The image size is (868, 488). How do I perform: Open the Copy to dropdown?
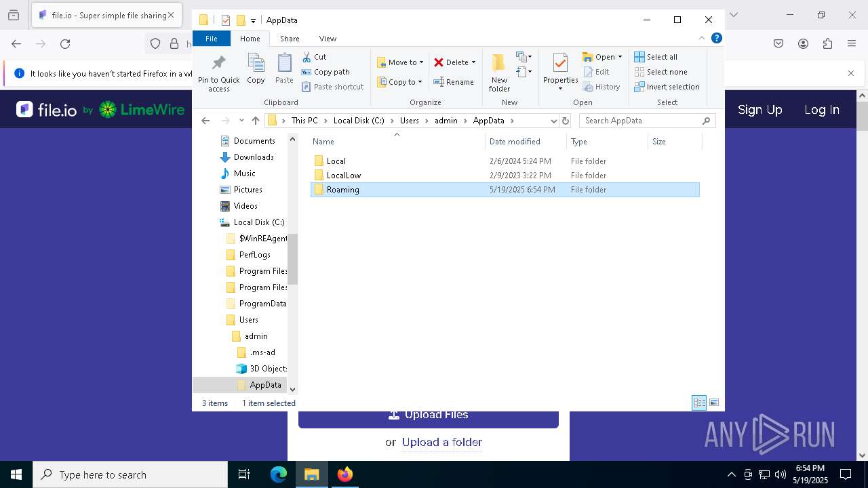pos(399,82)
